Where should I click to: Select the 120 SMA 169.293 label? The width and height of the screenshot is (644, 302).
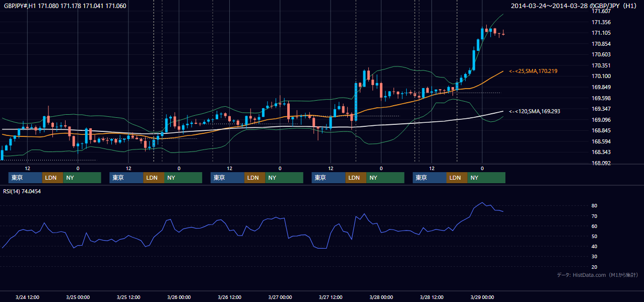coord(535,111)
